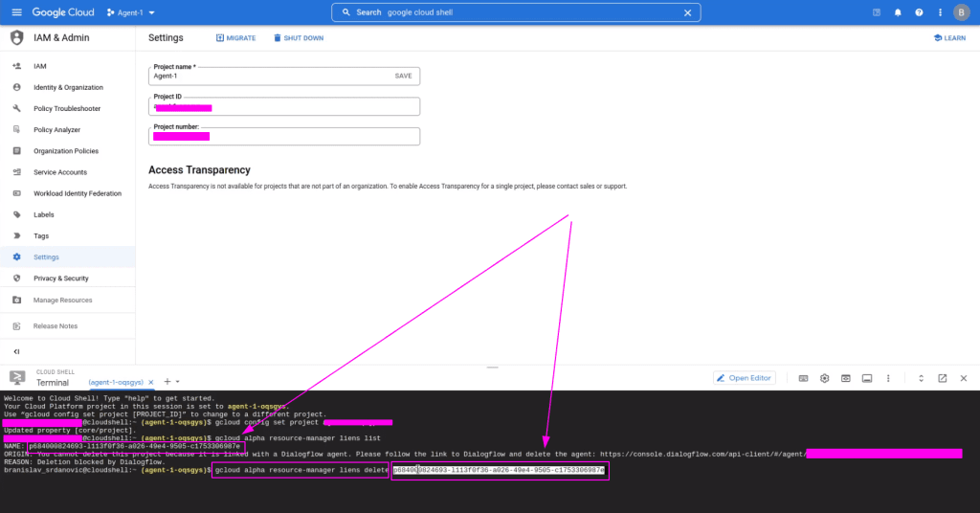Screen dimensions: 980x513
Task: Go to Identity & Organization
Action: (68, 87)
